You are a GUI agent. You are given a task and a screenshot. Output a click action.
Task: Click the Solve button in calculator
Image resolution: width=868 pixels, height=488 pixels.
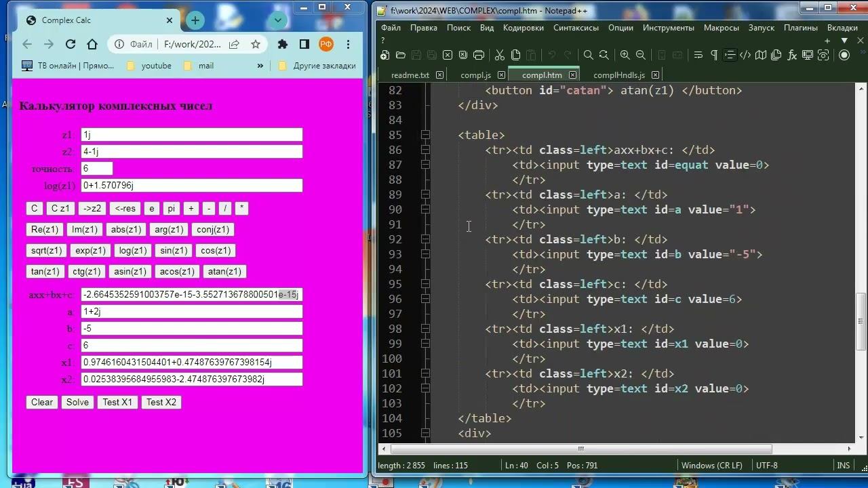[77, 402]
